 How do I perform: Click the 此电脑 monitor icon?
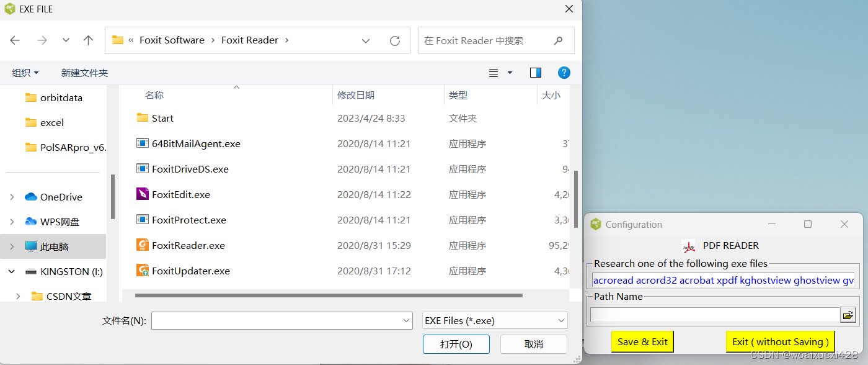click(31, 246)
